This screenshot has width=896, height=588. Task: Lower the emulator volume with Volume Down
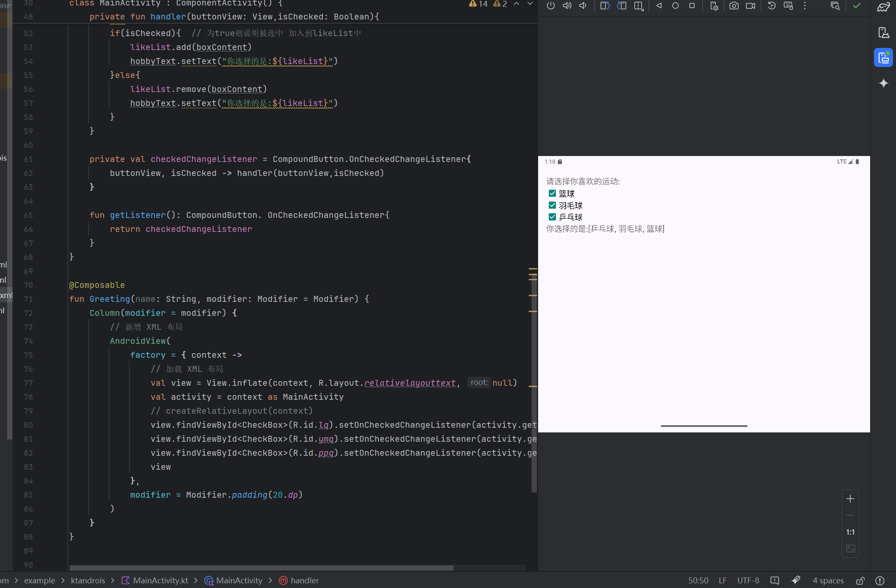click(x=583, y=6)
